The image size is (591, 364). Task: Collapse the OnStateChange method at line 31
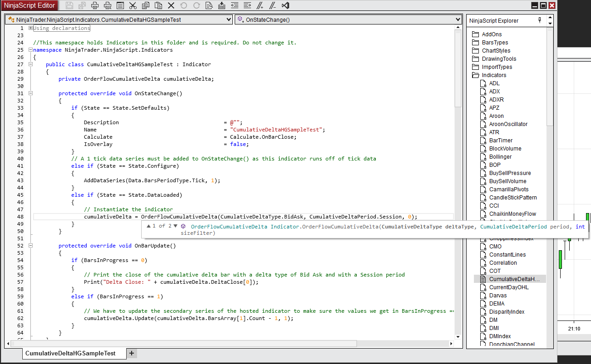tap(30, 93)
